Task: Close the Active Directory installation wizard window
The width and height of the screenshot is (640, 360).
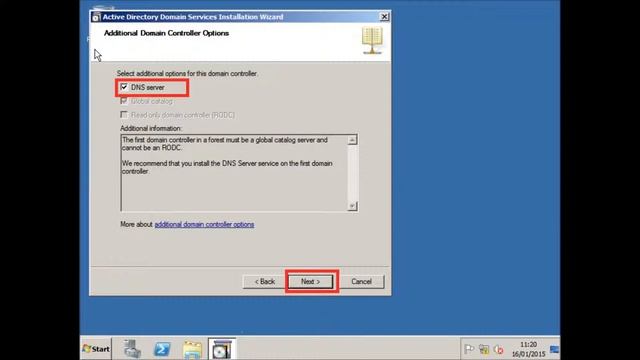Action: tap(384, 17)
